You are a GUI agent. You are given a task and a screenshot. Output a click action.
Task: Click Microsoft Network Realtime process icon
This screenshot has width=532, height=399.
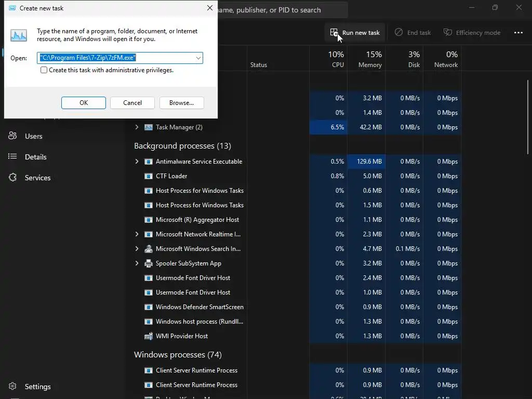click(149, 234)
